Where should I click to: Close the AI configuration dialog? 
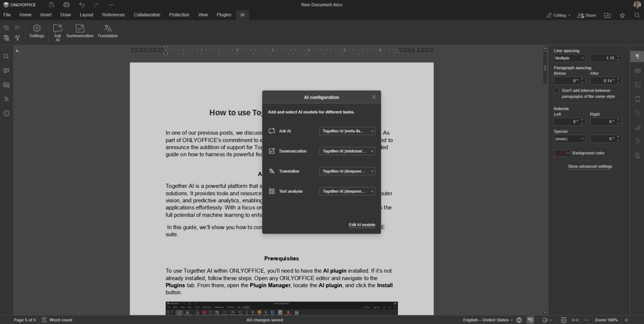click(x=374, y=97)
